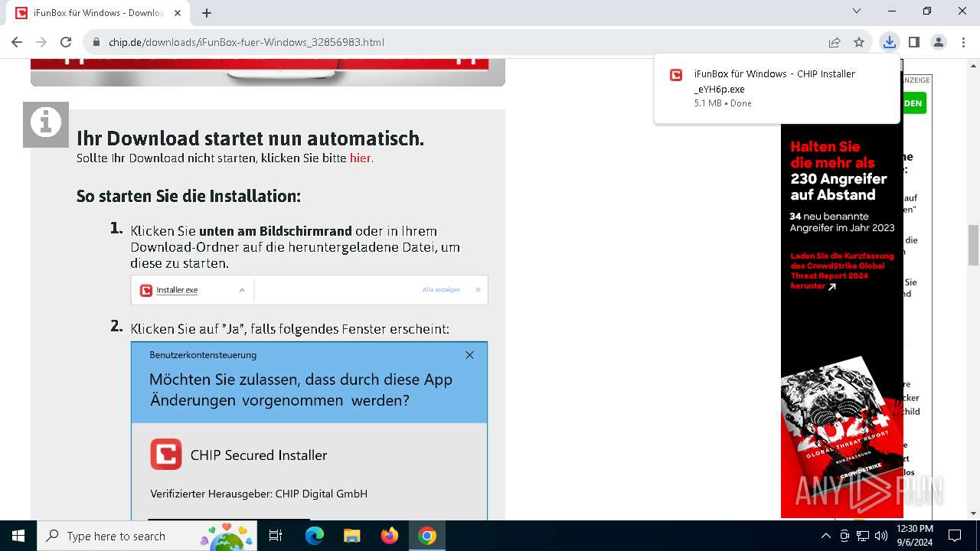Open a new browser tab
980x551 pixels.
click(x=207, y=13)
